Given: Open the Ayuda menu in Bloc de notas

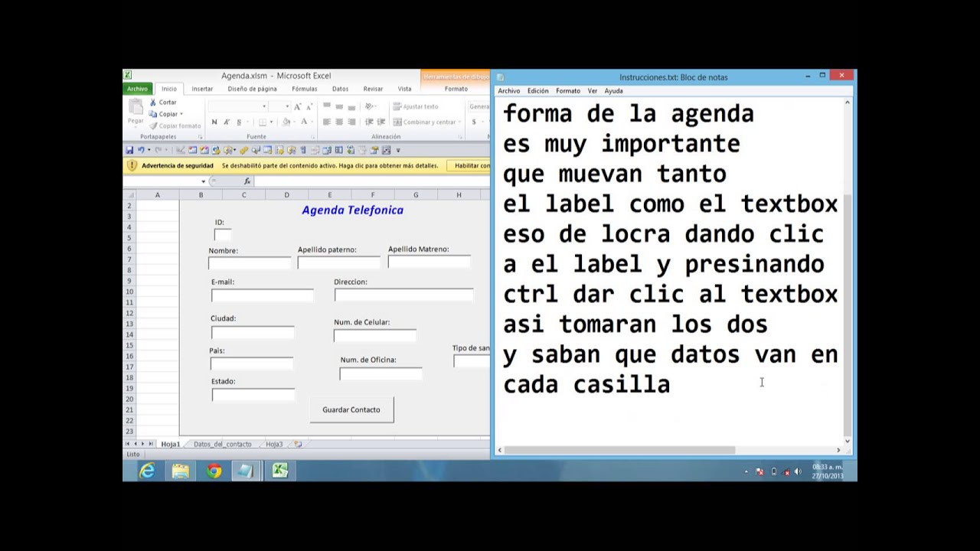Looking at the screenshot, I should [613, 90].
